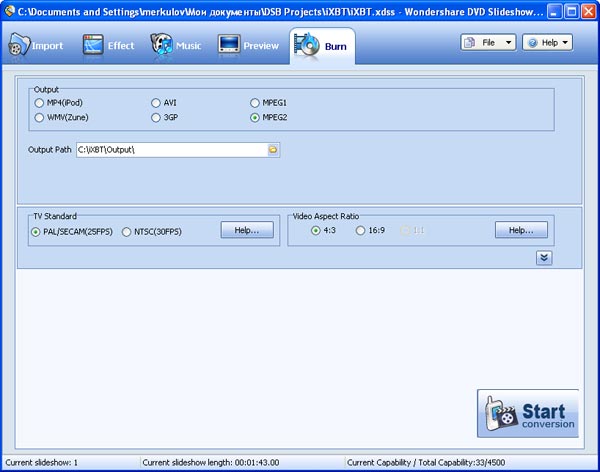Expand advanced settings with double-chevron button
The image size is (600, 472).
coord(544,258)
